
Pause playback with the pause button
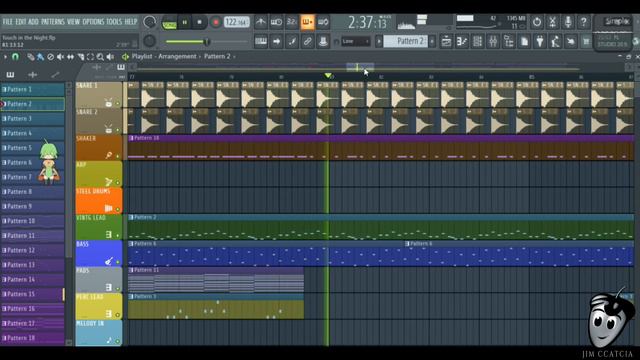pyautogui.click(x=184, y=22)
